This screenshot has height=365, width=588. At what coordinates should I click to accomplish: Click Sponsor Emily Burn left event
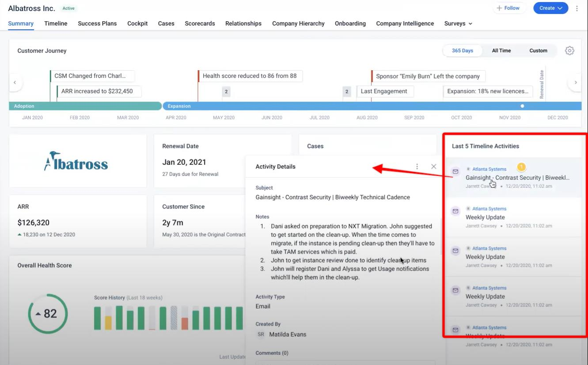click(428, 76)
